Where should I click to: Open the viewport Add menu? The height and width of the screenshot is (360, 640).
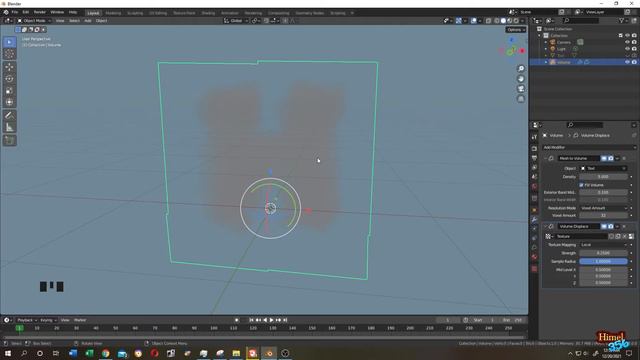click(x=88, y=20)
